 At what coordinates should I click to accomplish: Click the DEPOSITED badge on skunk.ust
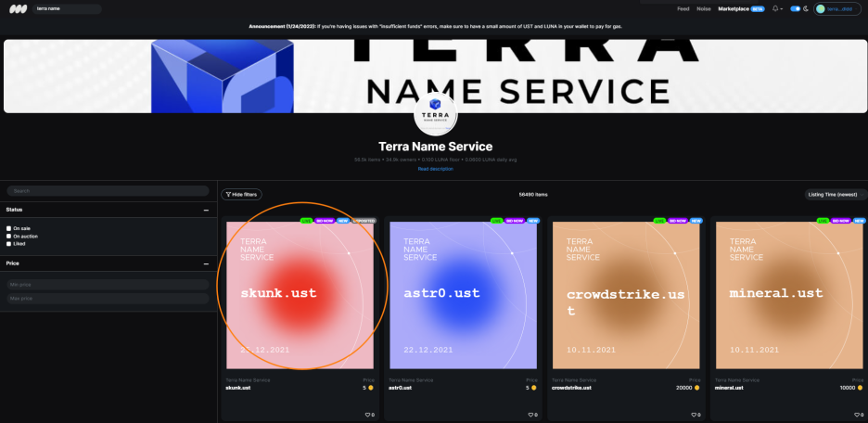coord(364,221)
